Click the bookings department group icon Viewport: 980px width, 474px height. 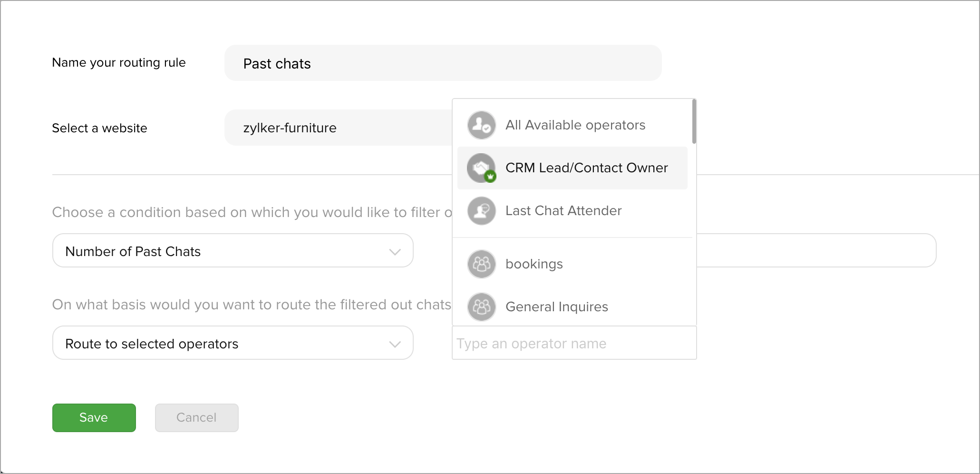(481, 264)
